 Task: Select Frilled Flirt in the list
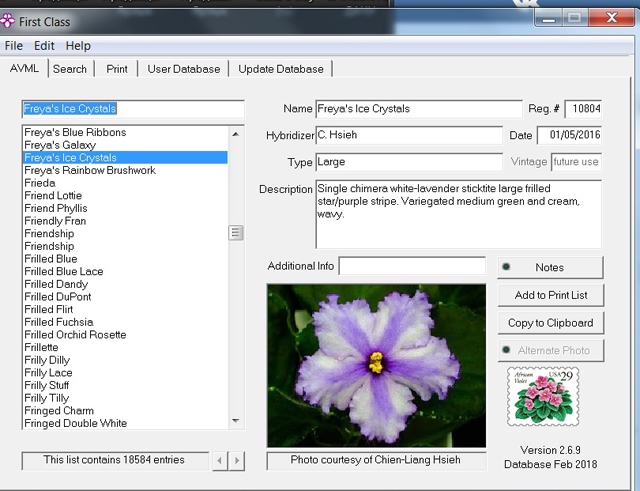[125, 309]
